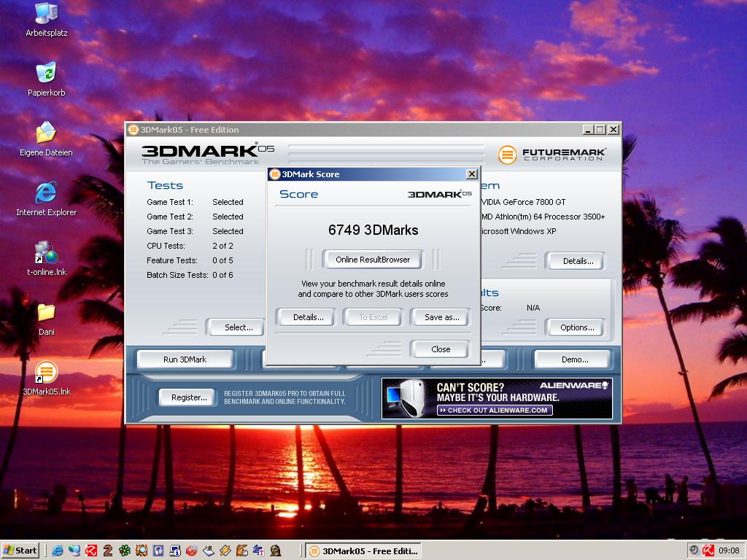Click the 0 of 5 feature tests value
Viewport: 747px width, 560px height.
pyautogui.click(x=223, y=260)
